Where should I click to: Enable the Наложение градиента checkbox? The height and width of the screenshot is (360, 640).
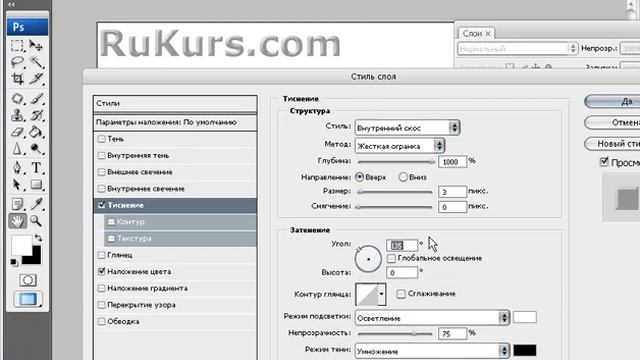(x=102, y=288)
